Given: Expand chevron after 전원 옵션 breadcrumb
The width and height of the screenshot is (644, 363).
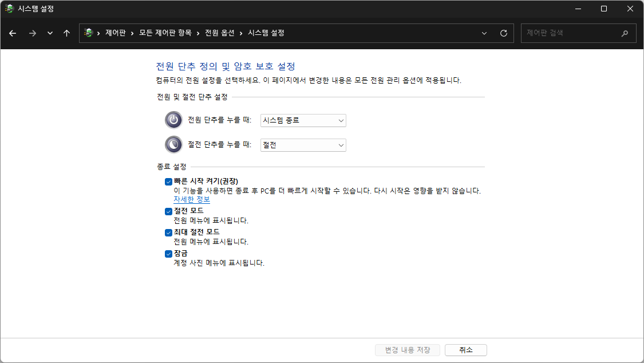Looking at the screenshot, I should tap(241, 33).
